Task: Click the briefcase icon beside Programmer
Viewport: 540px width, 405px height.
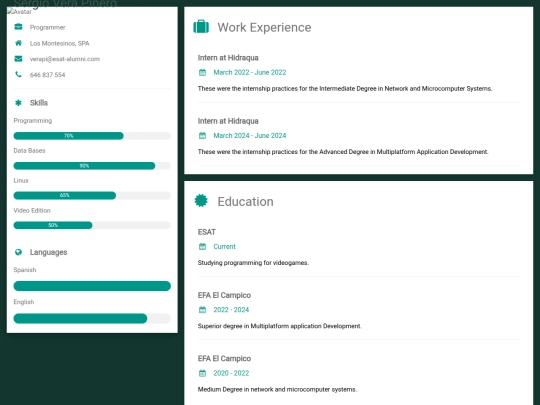Action: pyautogui.click(x=18, y=27)
